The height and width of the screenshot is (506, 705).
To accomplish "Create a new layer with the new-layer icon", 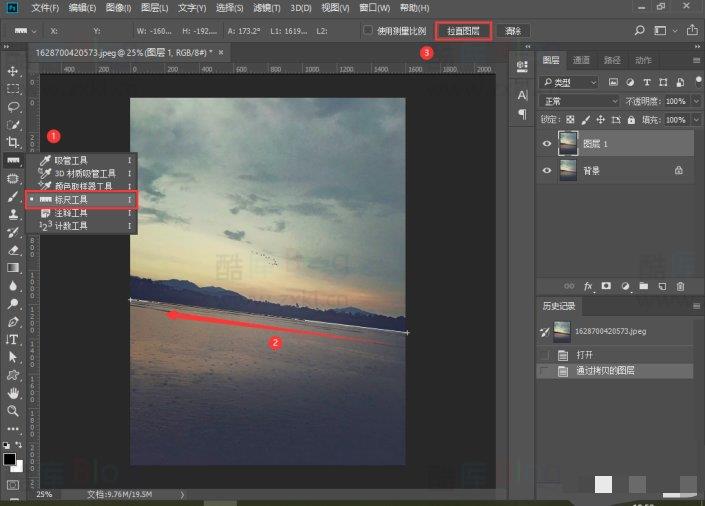I will 662,286.
